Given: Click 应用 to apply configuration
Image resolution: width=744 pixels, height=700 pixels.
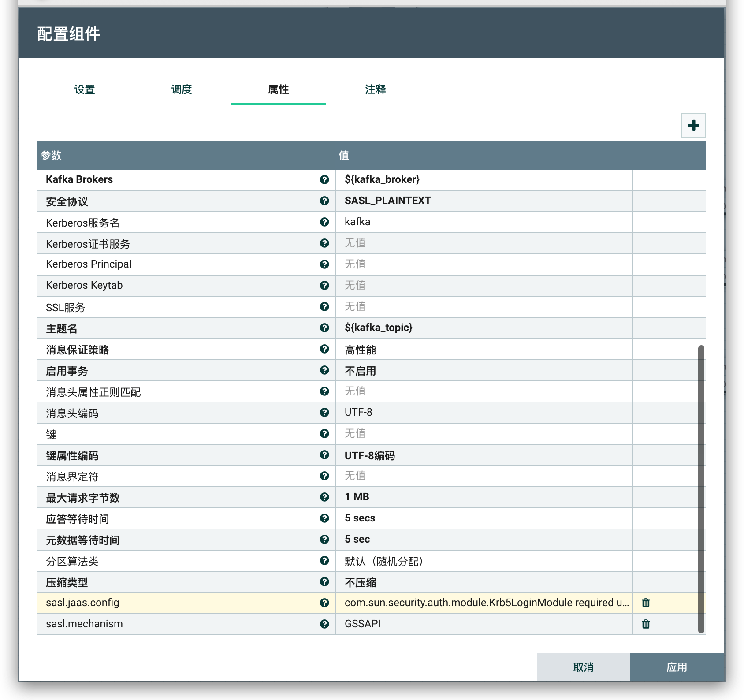Looking at the screenshot, I should 677,667.
